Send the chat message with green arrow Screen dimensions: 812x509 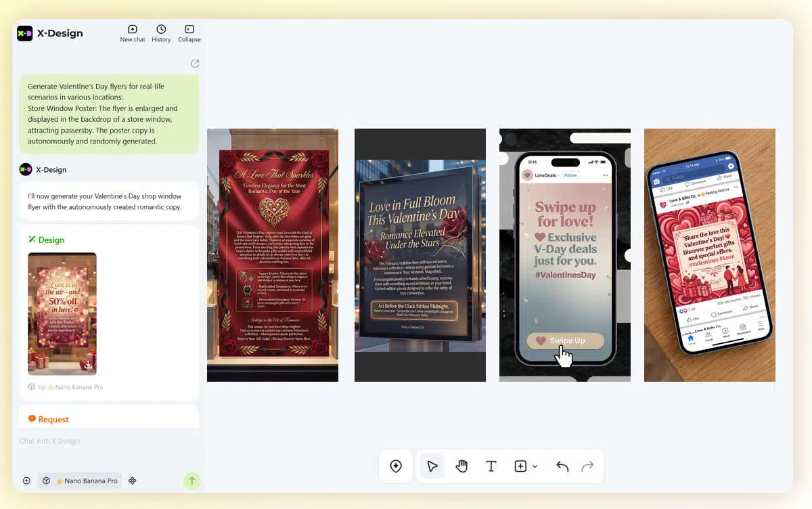coord(191,481)
